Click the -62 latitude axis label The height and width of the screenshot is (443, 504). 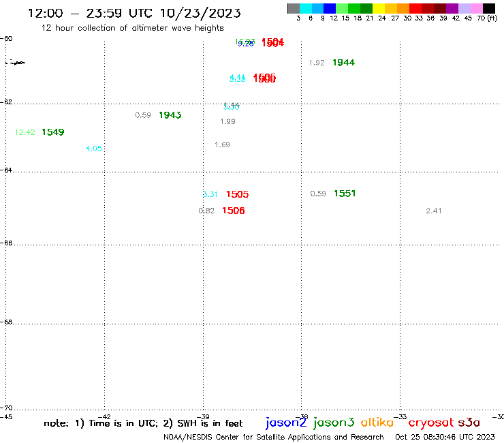[6, 102]
